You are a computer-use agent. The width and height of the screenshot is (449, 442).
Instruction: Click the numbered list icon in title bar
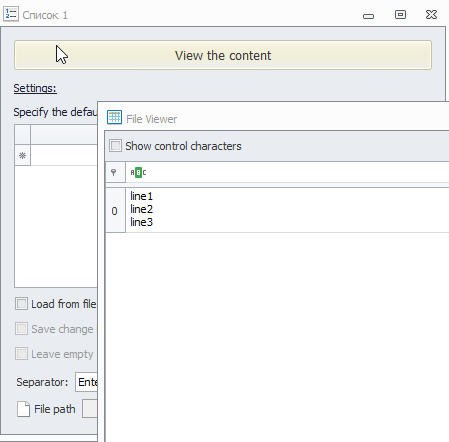coord(11,14)
